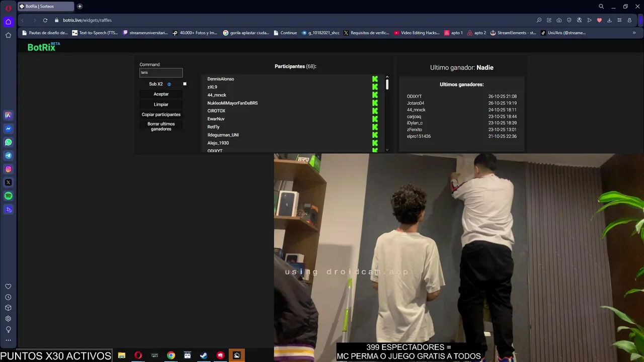Open Telegram in the sidebar
Image resolution: width=644 pixels, height=362 pixels.
[x=8, y=156]
